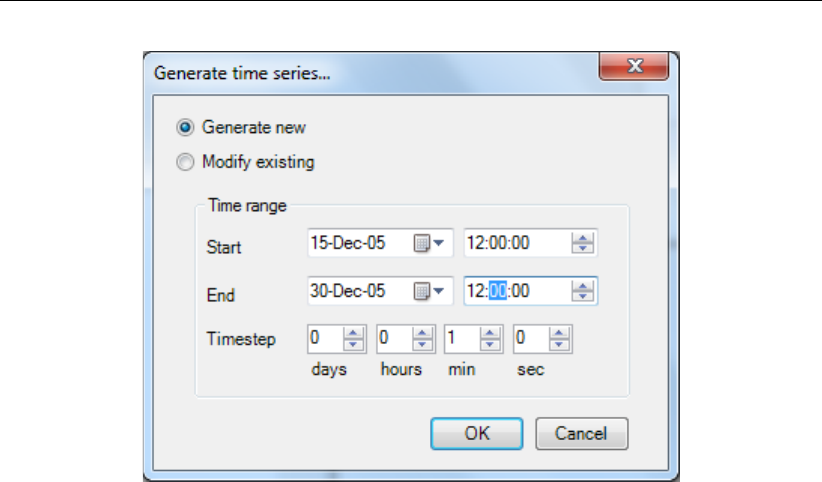Decrease the Timestep days value

353,344
